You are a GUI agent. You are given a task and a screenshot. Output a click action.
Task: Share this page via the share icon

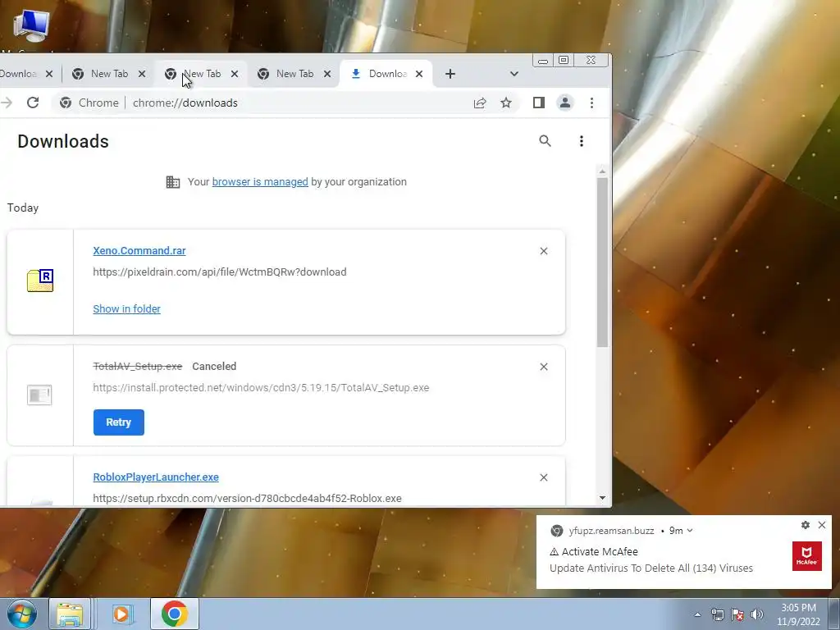479,103
